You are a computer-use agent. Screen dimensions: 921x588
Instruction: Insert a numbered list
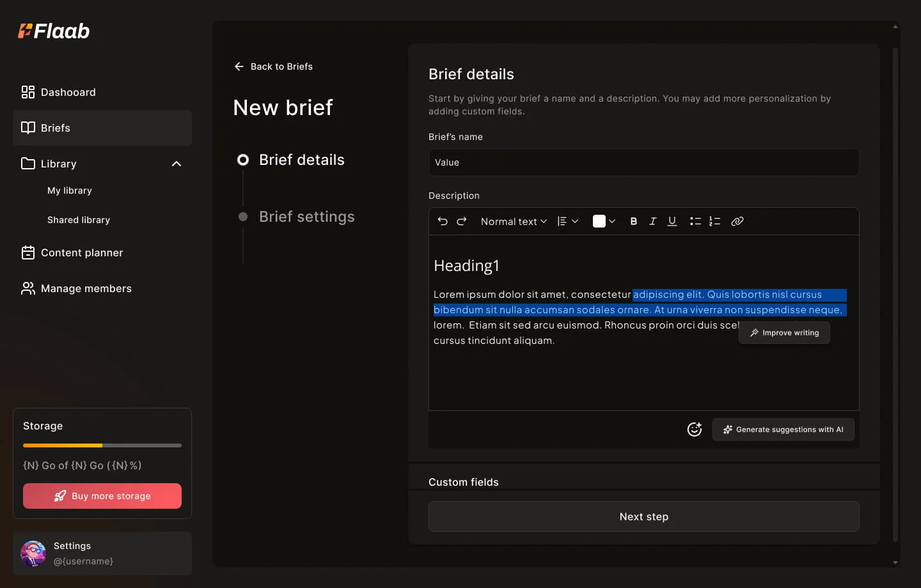(714, 221)
